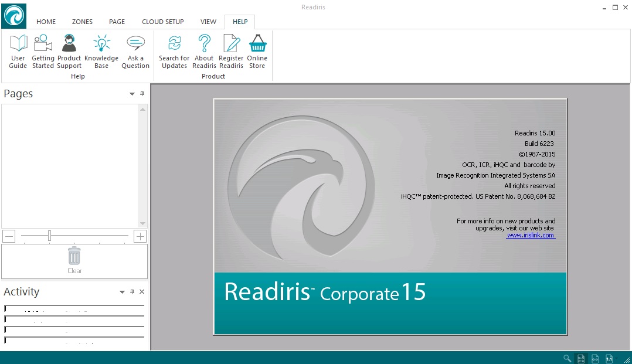
Task: Select the 1:1 actual size icon
Action: click(609, 358)
